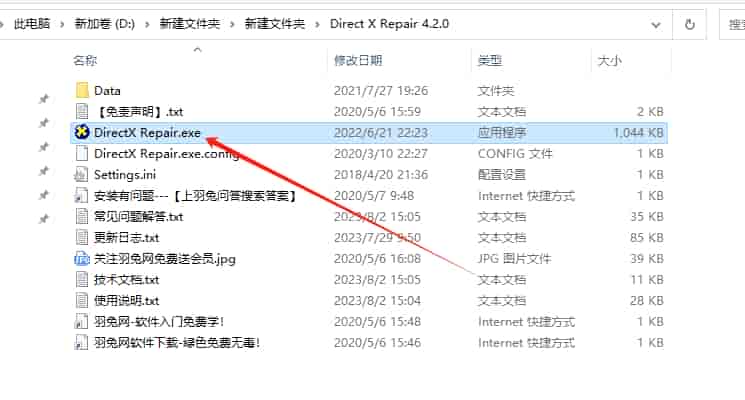Click the date 2020/5/7 9:48
The width and height of the screenshot is (745, 400).
(374, 195)
